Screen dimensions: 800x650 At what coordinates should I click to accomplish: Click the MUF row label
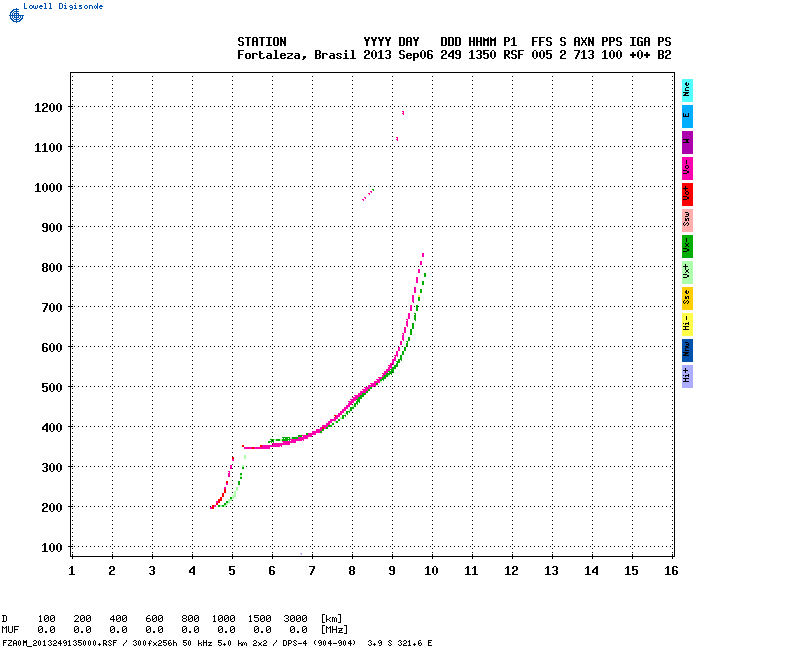10,630
